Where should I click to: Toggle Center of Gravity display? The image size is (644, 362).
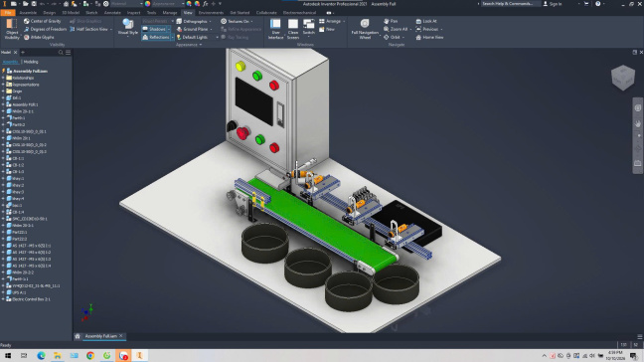click(x=42, y=21)
